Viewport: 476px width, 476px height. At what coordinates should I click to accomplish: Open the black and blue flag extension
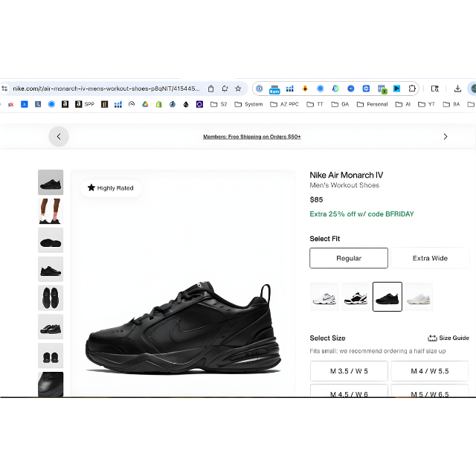point(396,89)
